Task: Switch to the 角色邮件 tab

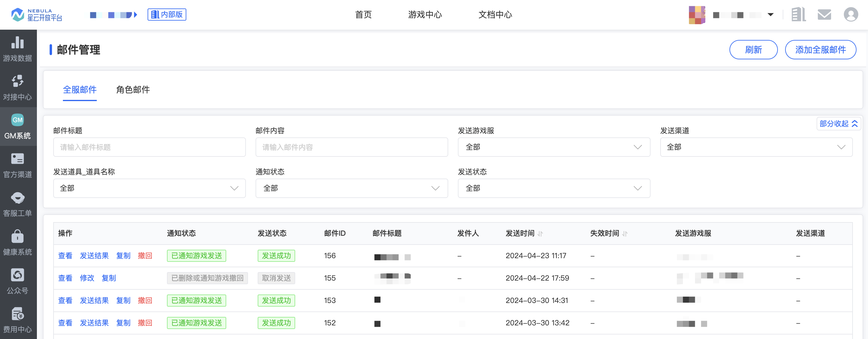Action: point(133,90)
